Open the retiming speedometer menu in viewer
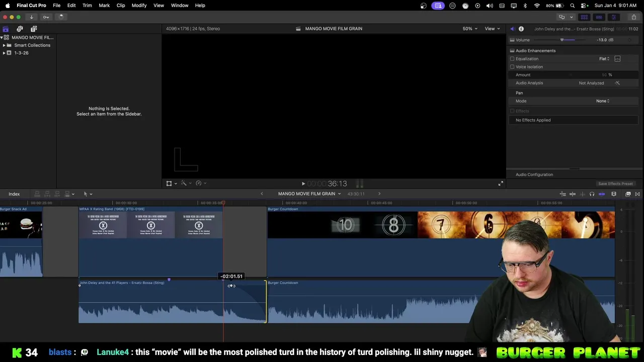Image resolution: width=644 pixels, height=362 pixels. [201, 184]
